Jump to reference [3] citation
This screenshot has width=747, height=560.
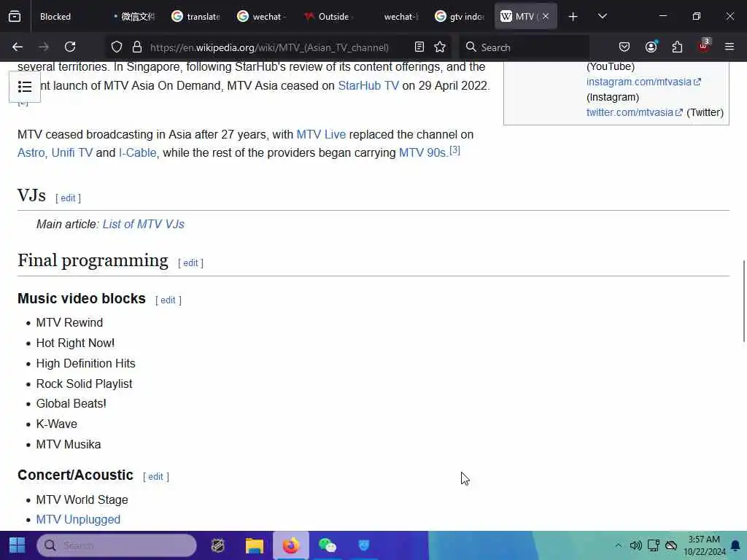click(455, 150)
